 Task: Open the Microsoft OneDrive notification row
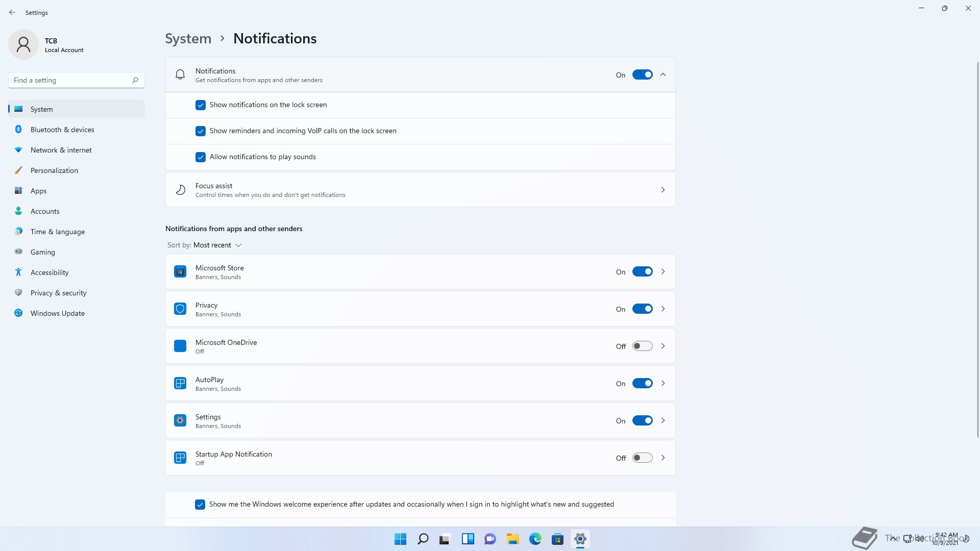420,346
